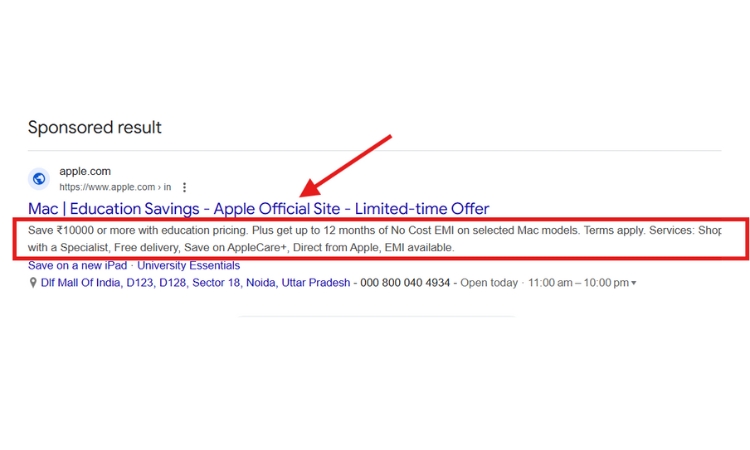Image resolution: width=750 pixels, height=450 pixels.
Task: Click the phone number 000 800 040 4934
Action: pos(405,283)
